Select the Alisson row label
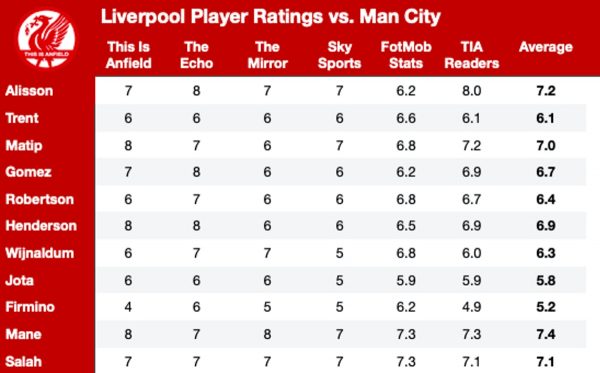600x373 pixels. (x=29, y=91)
